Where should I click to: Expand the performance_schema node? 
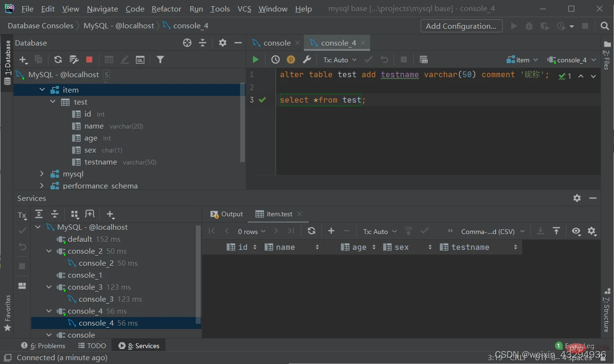[42, 186]
